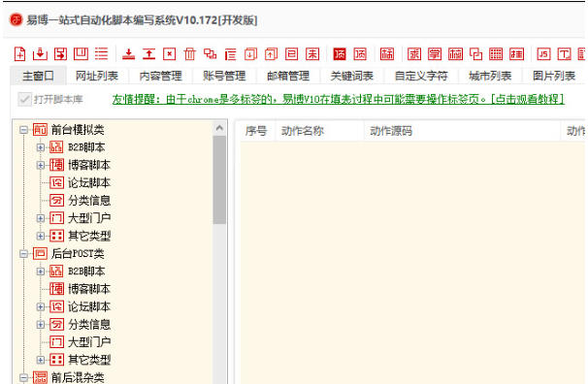The width and height of the screenshot is (588, 384).
Task: Click the 易博 app logo in title bar
Action: (x=16, y=19)
